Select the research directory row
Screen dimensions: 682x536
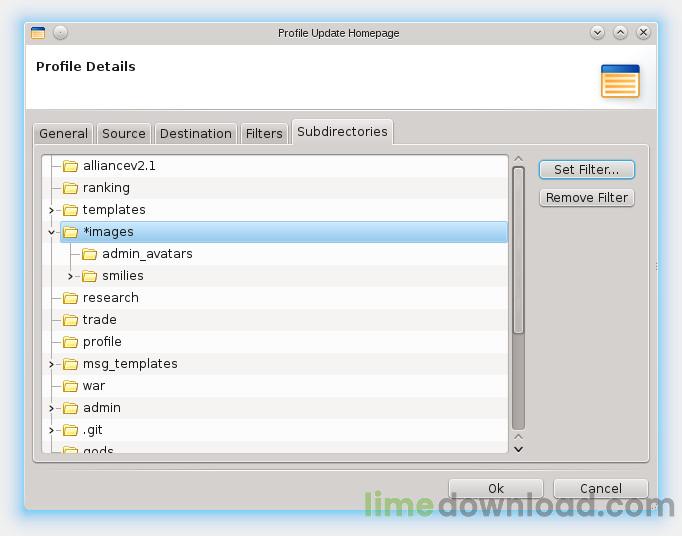pos(275,298)
